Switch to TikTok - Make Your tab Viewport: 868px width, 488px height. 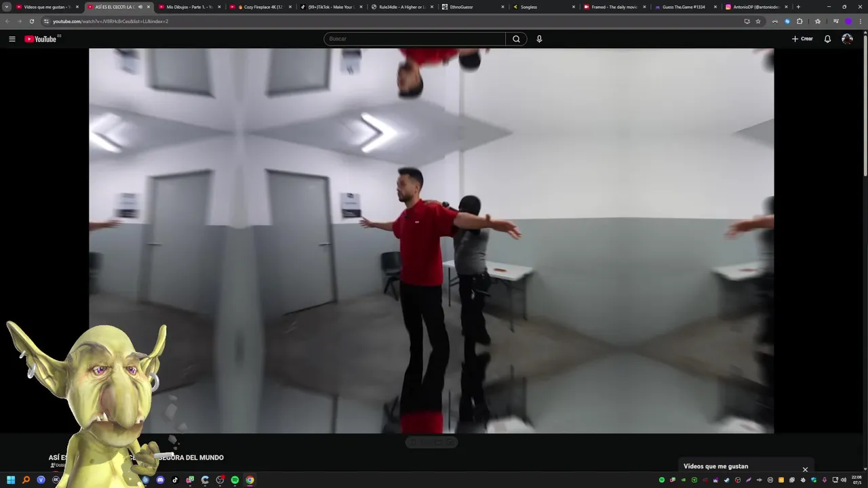coord(332,7)
